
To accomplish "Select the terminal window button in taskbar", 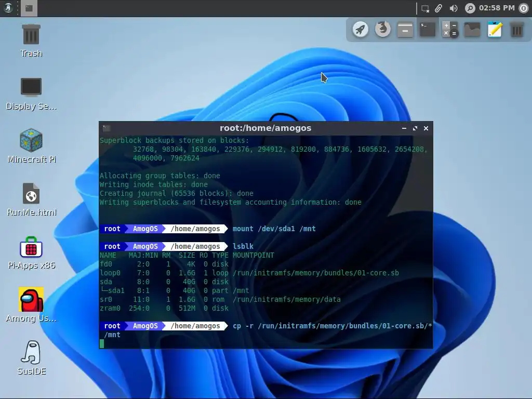I will tap(29, 8).
